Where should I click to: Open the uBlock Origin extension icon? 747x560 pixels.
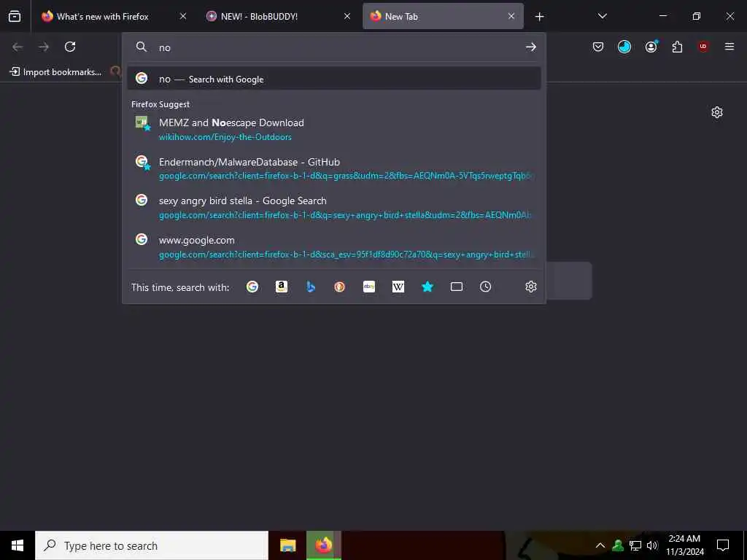pos(703,47)
